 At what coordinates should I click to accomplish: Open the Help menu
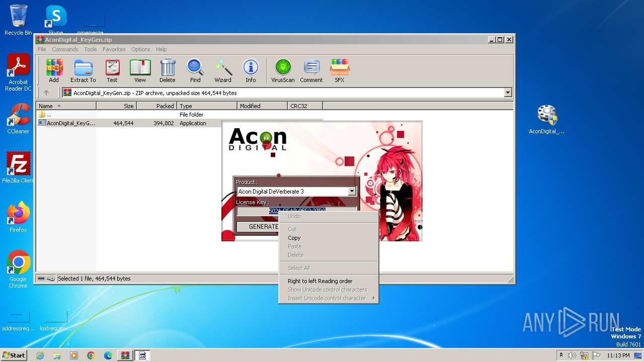(161, 49)
